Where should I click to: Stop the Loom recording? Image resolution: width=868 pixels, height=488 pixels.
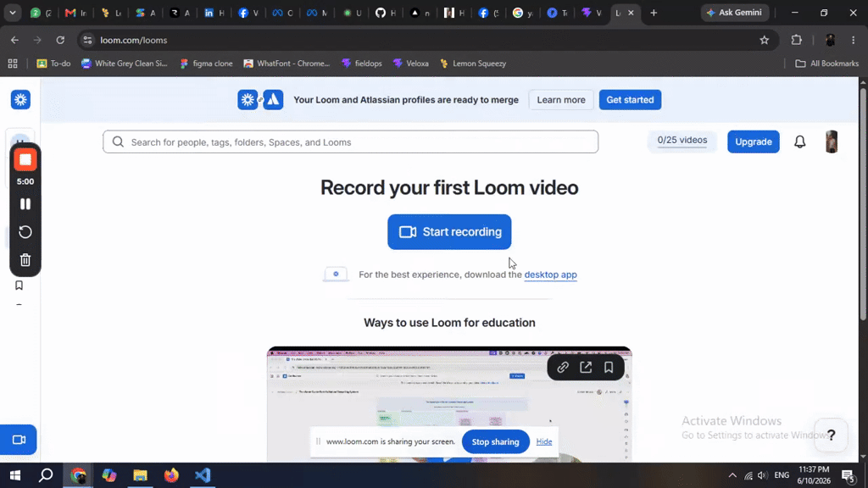coord(25,160)
